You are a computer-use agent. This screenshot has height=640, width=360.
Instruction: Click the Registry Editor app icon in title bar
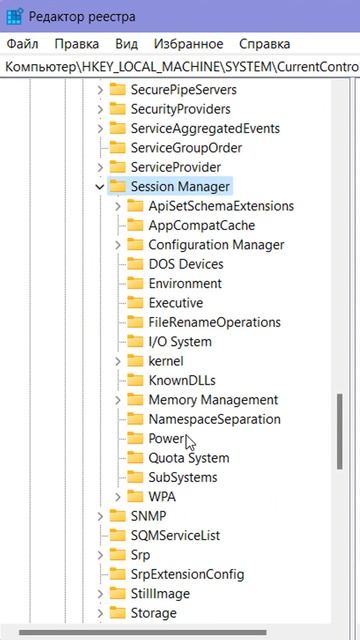pyautogui.click(x=14, y=17)
